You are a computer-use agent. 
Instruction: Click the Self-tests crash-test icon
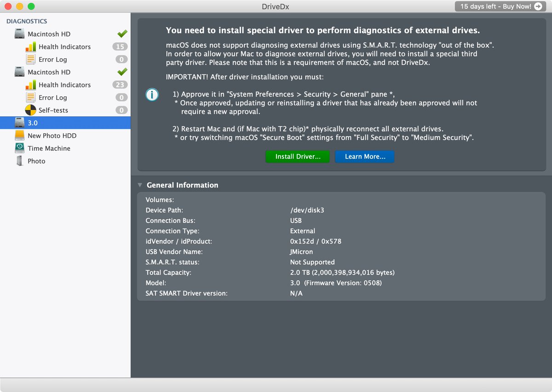(x=30, y=110)
